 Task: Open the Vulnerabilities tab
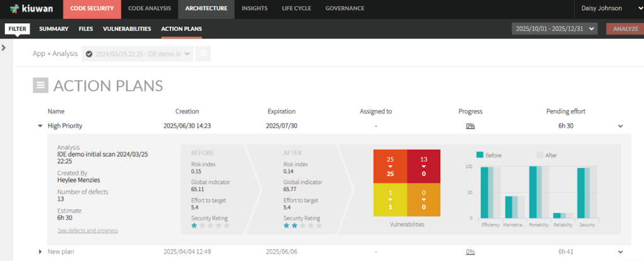(x=127, y=29)
